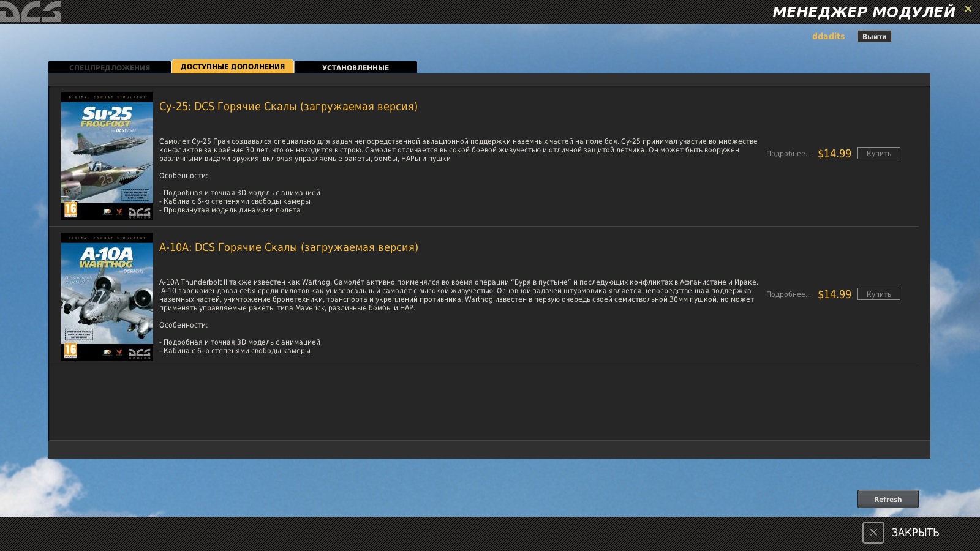Click Особенности: heading under Су-25 description
Screen dimensions: 980x551
point(183,176)
